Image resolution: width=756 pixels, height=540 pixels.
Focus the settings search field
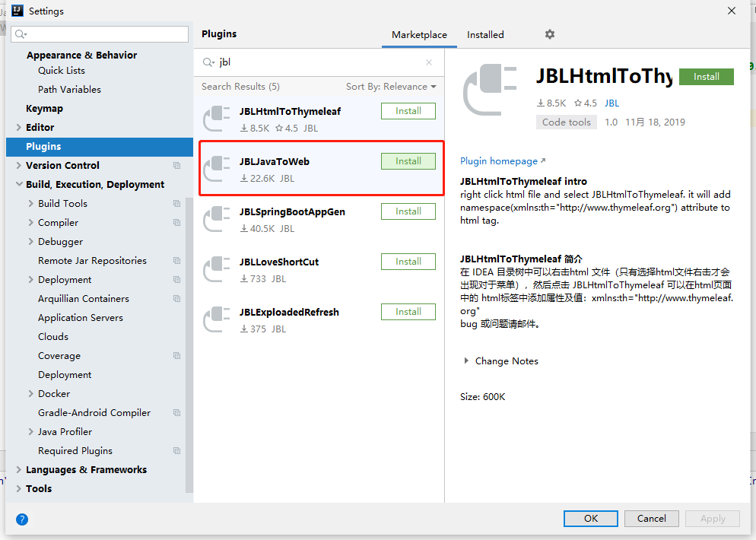100,33
